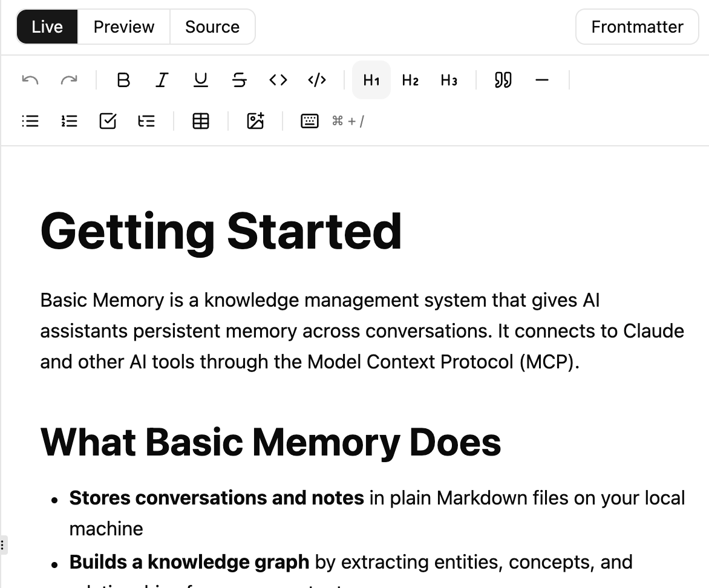Place cursor in the Getting Started heading
The image size is (709, 588).
click(x=220, y=230)
